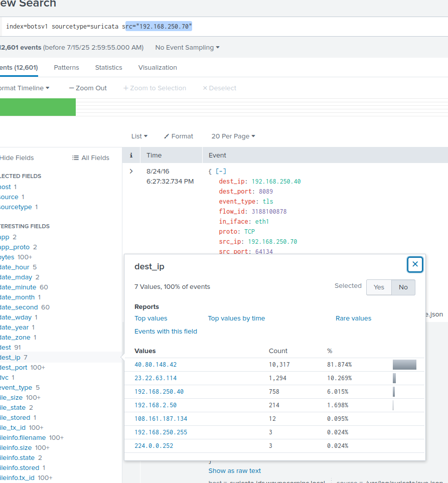Select the dest_port field in sidebar
This screenshot has width=448, height=483.
coord(14,368)
